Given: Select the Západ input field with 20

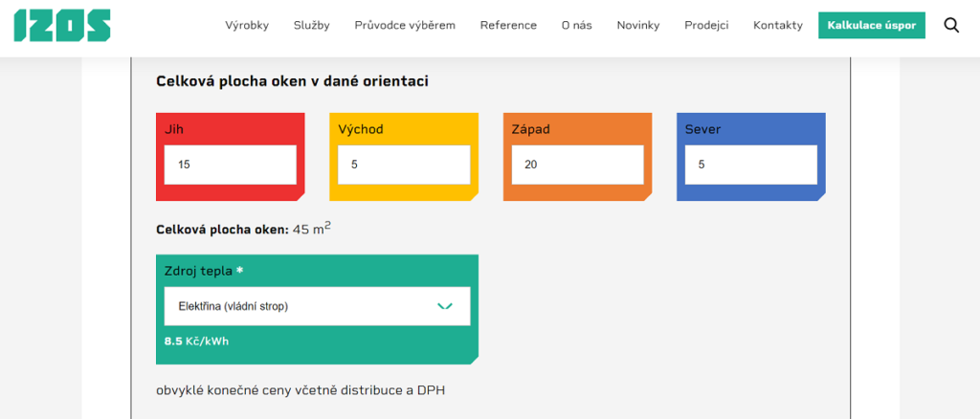Looking at the screenshot, I should pos(577,165).
